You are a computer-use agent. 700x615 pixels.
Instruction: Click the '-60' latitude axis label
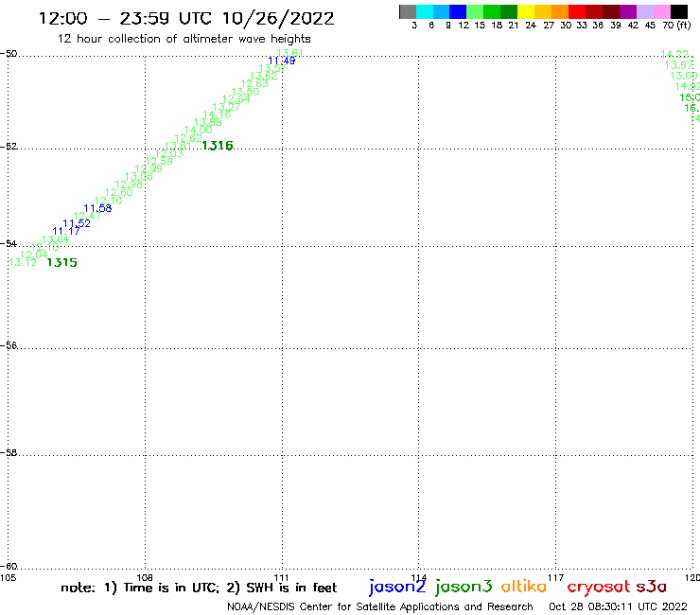pos(9,567)
